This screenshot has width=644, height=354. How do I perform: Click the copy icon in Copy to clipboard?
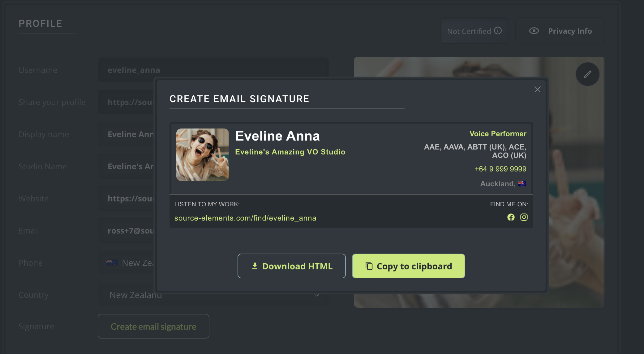coord(369,266)
